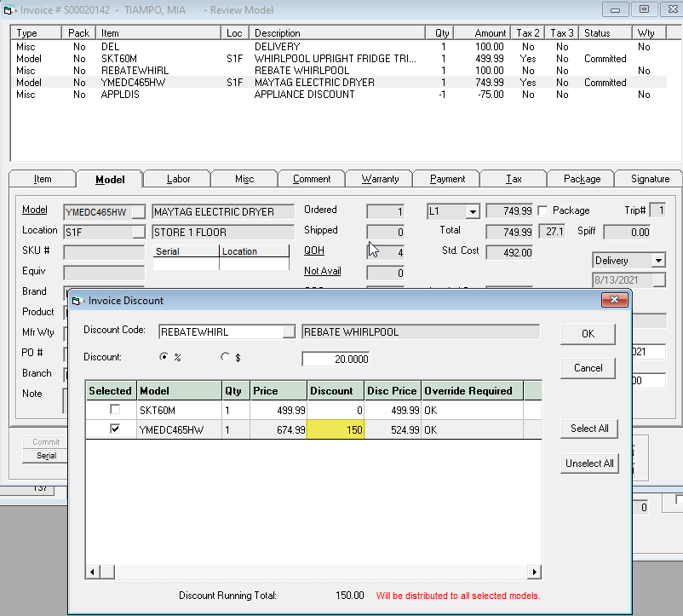Click the highlighted 150 discount cell
The image size is (683, 616).
[x=336, y=430]
